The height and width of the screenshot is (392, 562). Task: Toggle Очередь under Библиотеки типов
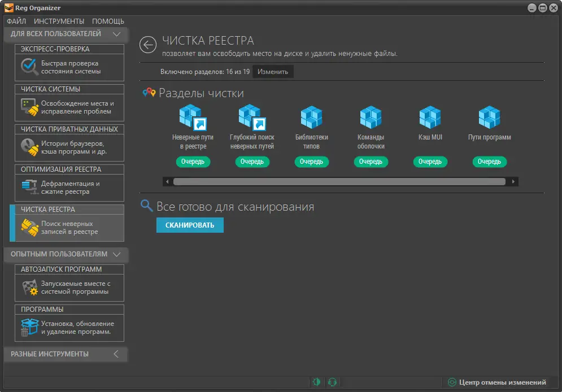[x=311, y=162]
